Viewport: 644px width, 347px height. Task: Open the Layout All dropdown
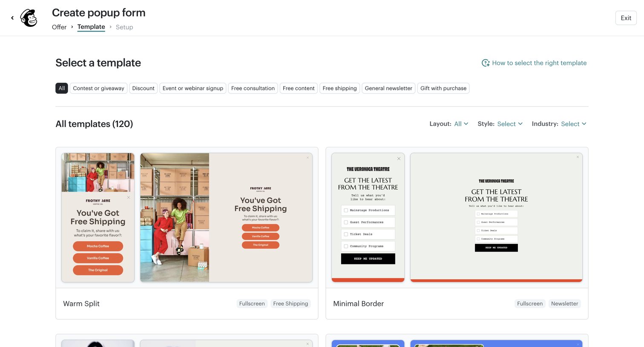461,124
